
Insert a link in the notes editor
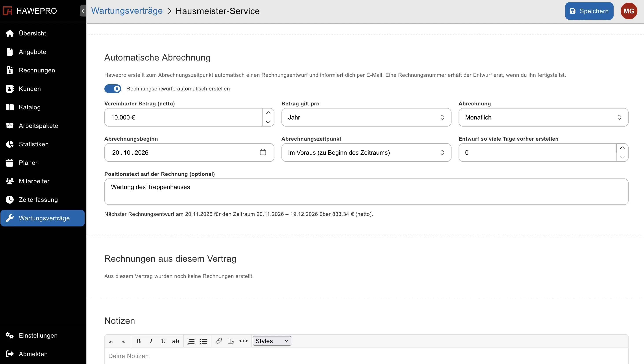coord(219,341)
